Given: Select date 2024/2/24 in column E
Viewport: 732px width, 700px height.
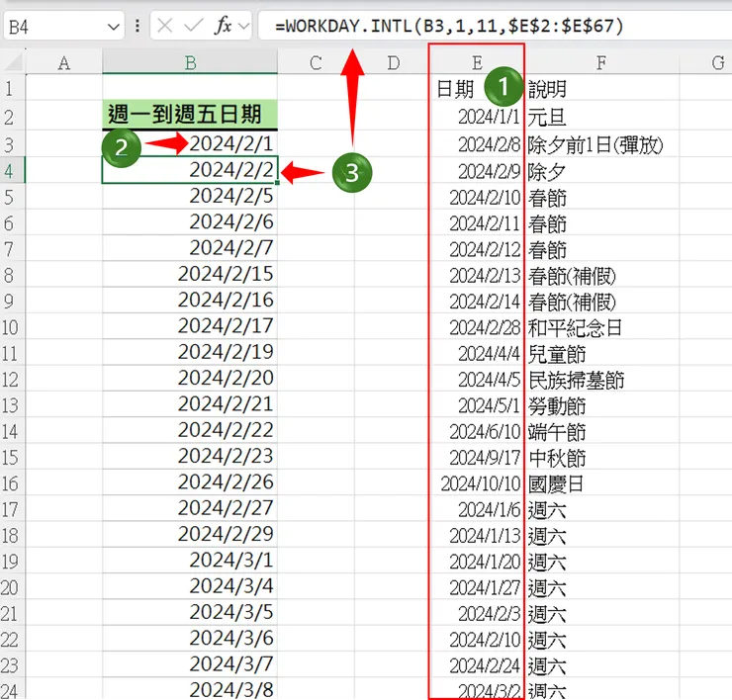Looking at the screenshot, I should pyautogui.click(x=477, y=666).
